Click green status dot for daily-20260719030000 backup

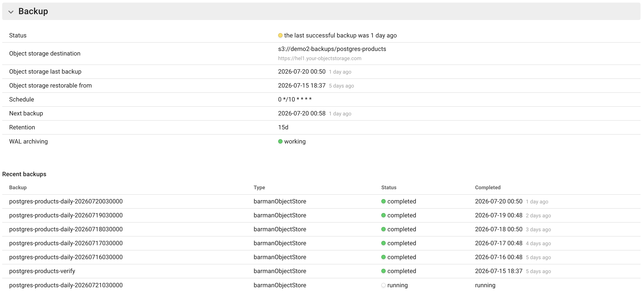pos(383,215)
